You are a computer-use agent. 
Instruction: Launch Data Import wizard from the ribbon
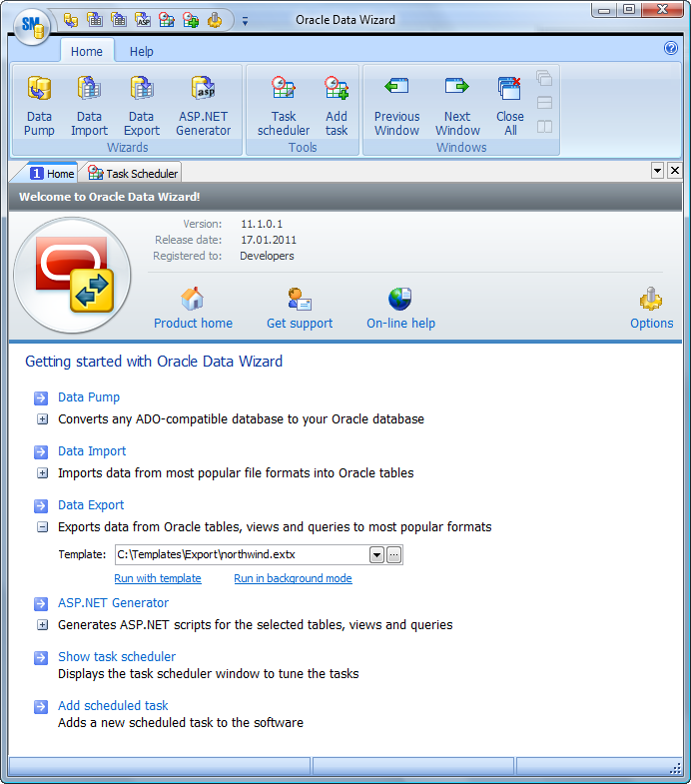[89, 106]
